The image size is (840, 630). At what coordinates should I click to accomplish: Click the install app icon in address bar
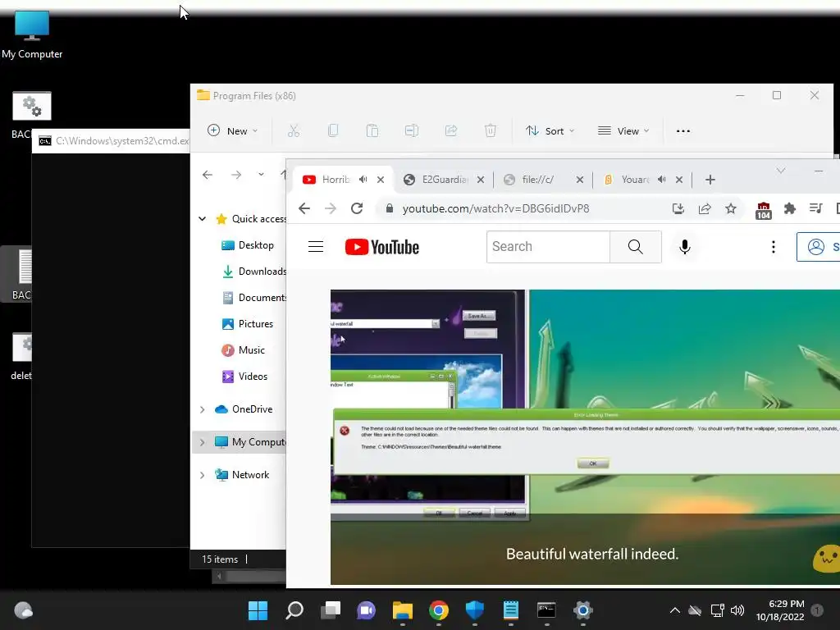[678, 208]
